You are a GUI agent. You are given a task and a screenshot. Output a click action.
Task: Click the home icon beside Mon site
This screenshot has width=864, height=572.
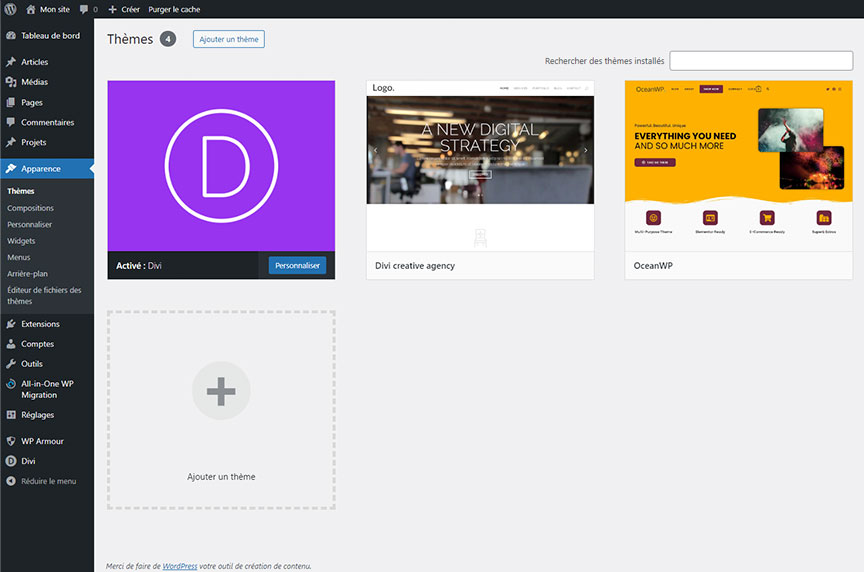coord(31,9)
